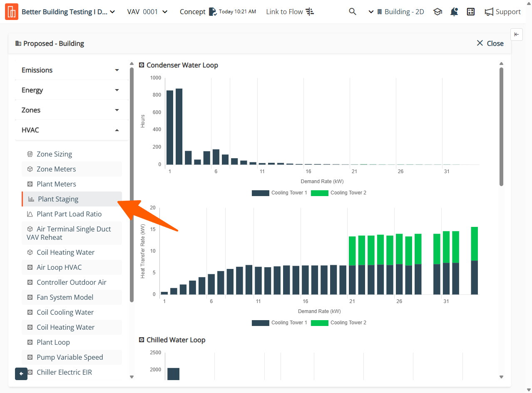Select Plant Part Load Ratio in the sidebar
Viewport: 532px width, 393px height.
point(69,214)
